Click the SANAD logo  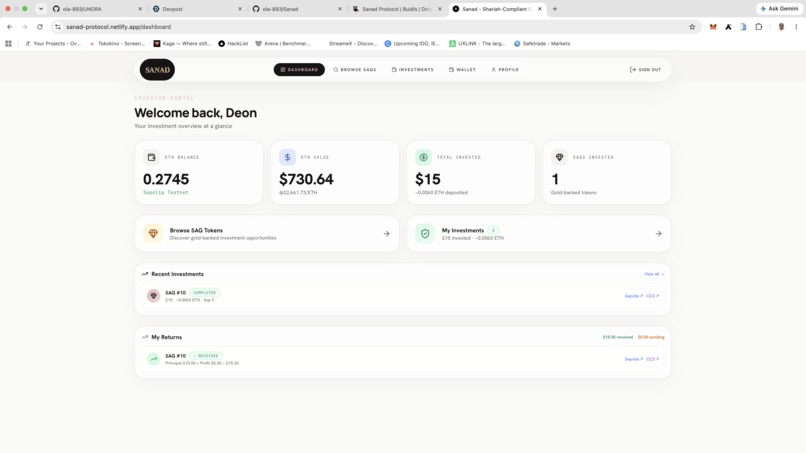point(157,69)
